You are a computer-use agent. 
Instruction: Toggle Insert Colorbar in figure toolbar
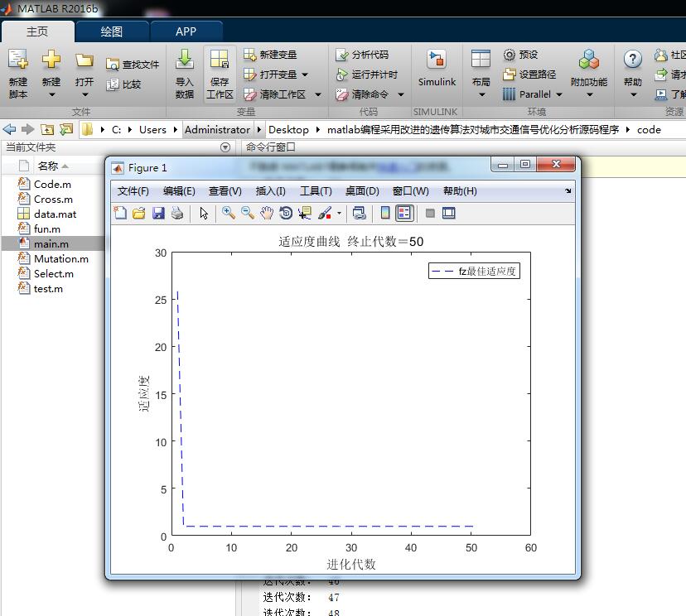coord(385,213)
